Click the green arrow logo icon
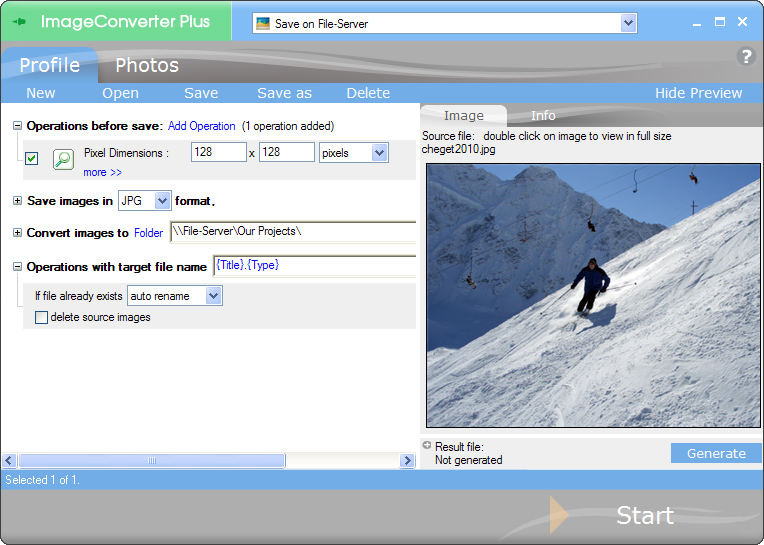Viewport: 764px width, 545px height. point(18,21)
